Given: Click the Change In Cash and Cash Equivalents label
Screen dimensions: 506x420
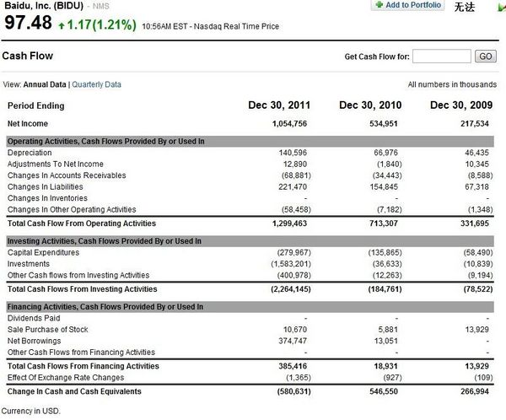Looking at the screenshot, I should click(74, 391).
